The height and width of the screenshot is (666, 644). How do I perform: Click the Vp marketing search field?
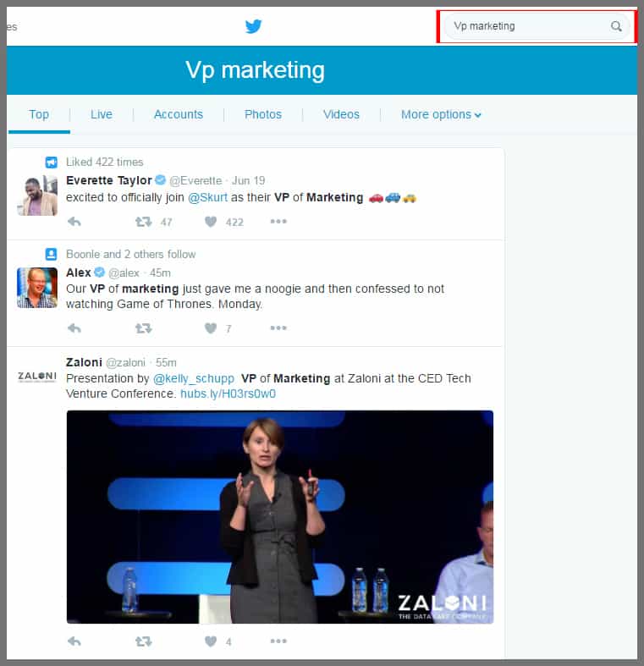(525, 26)
